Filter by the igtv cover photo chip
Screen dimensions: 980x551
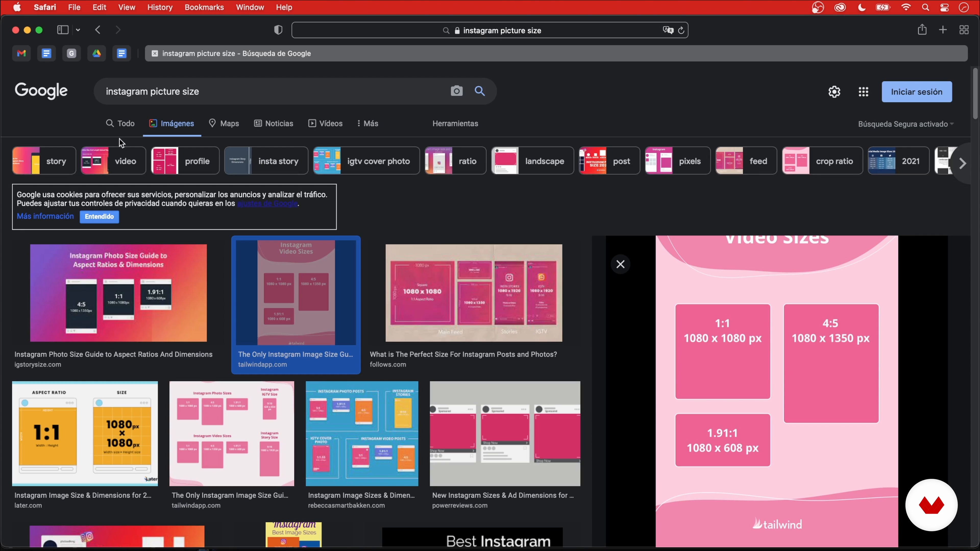coord(366,161)
